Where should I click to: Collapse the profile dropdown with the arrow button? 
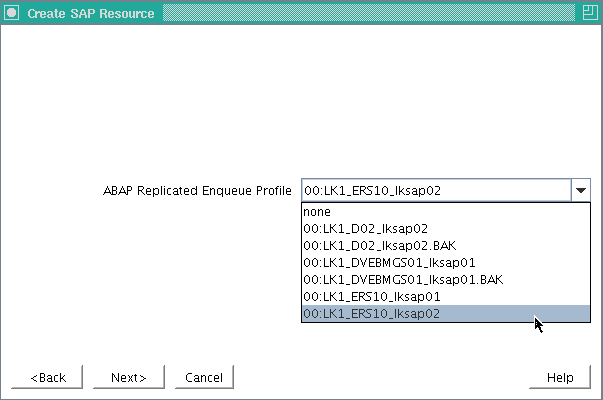coord(581,190)
